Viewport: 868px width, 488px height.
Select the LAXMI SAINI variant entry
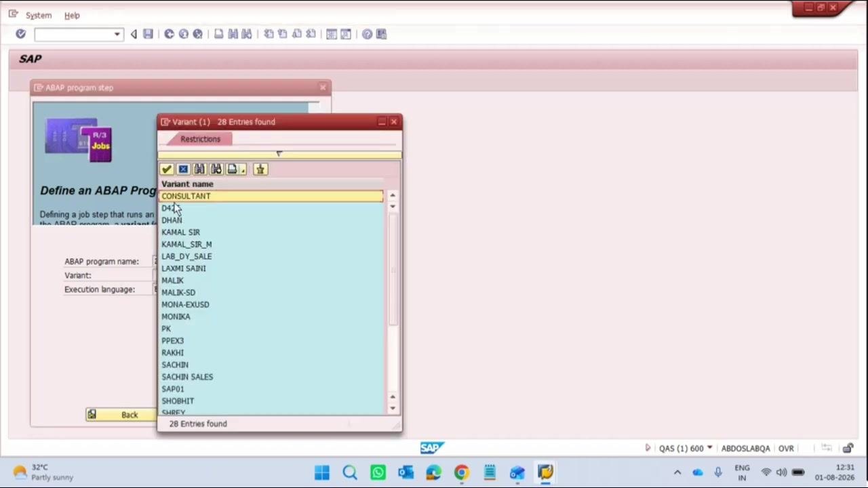(272, 268)
